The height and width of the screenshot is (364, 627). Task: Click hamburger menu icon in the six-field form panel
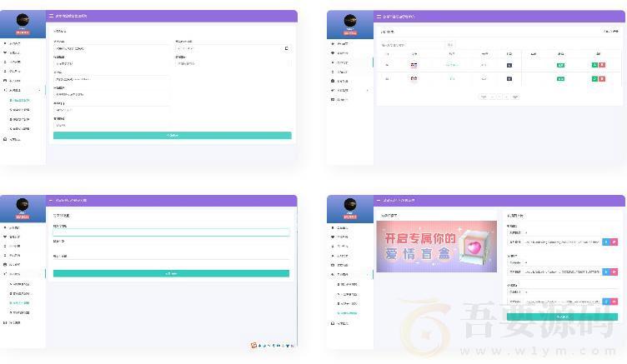(x=51, y=16)
